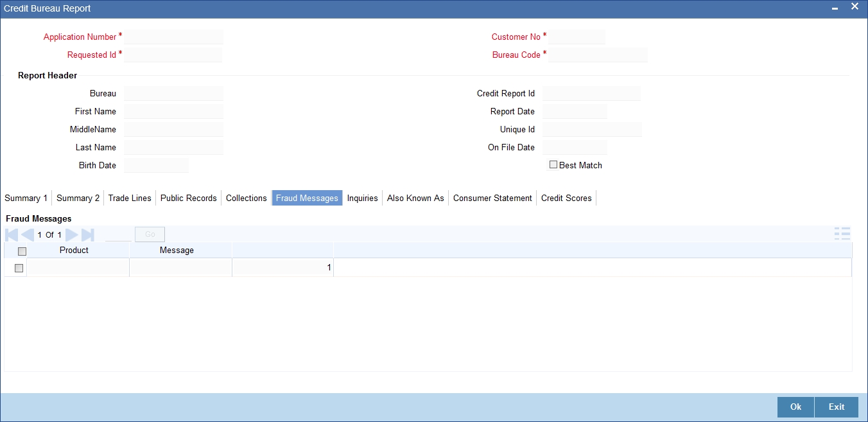Go to next page of Fraud Messages
Viewport: 868px width, 422px height.
(x=72, y=234)
